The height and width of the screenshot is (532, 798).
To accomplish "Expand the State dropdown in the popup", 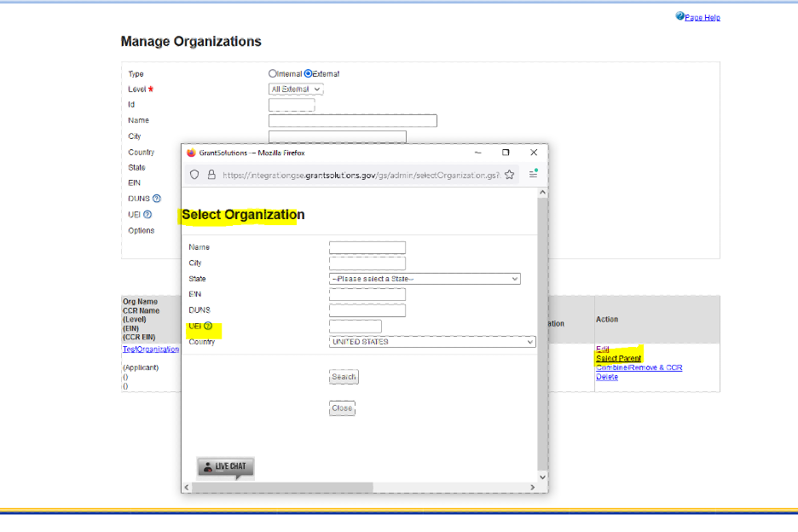I will tap(425, 279).
